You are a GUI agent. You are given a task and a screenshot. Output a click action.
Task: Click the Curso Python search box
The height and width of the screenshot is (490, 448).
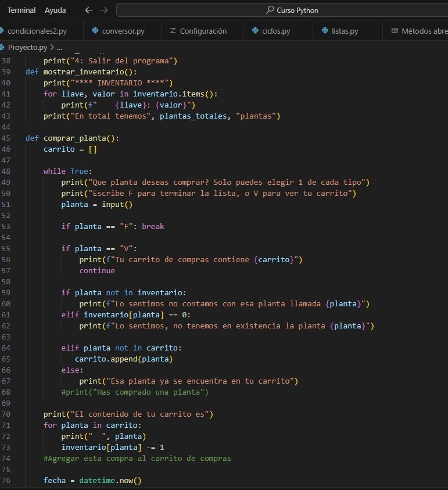pyautogui.click(x=282, y=10)
